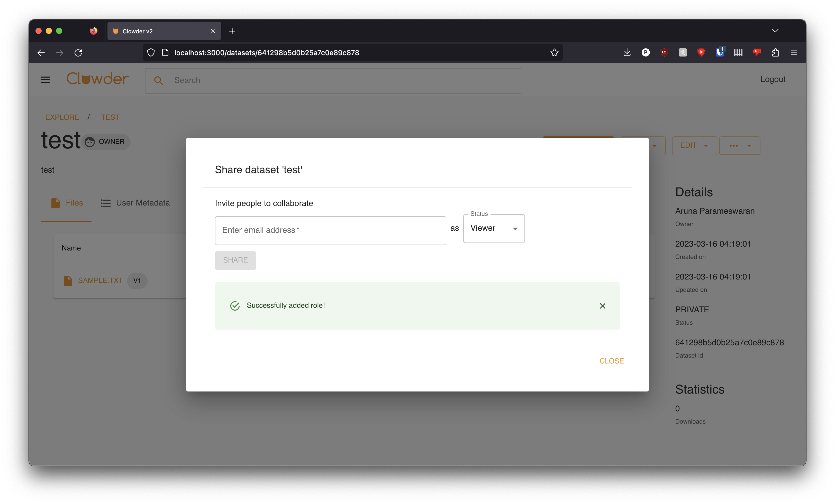
Task: Go back using browser back arrow
Action: (x=41, y=52)
